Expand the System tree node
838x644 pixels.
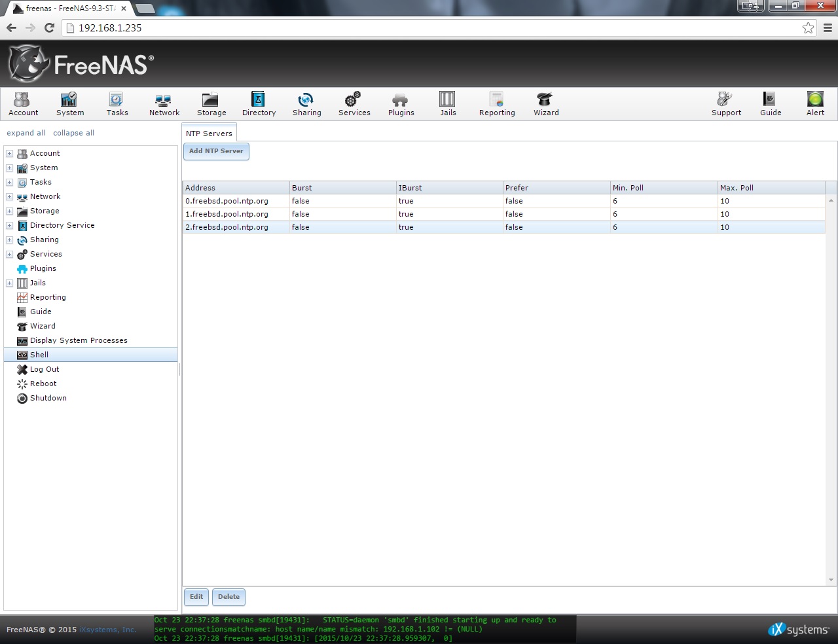[9, 168]
